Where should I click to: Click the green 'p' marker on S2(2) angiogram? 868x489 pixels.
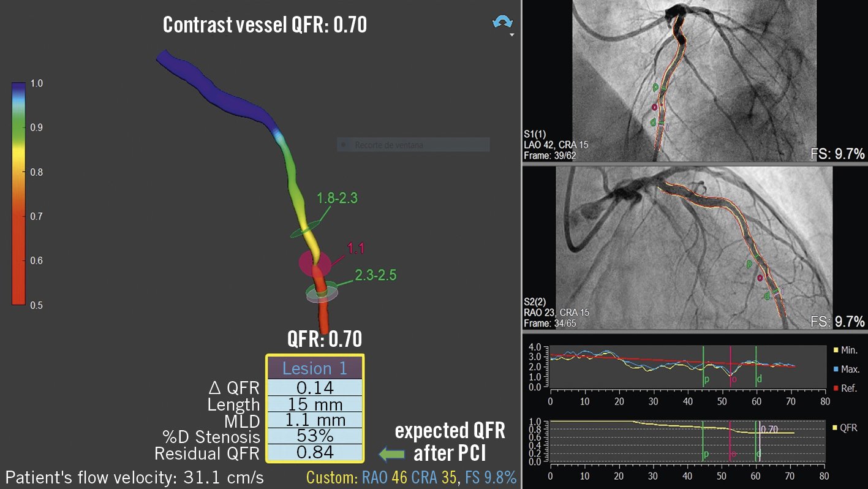[x=750, y=264]
